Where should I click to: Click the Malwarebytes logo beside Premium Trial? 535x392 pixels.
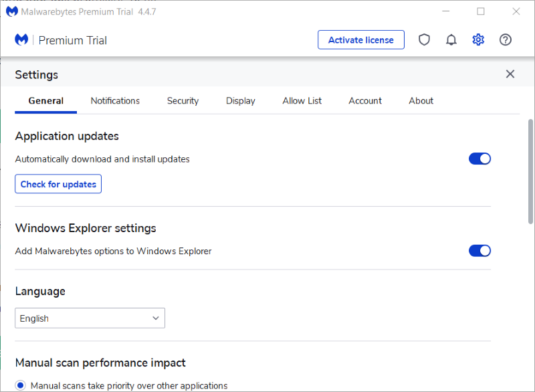(21, 40)
